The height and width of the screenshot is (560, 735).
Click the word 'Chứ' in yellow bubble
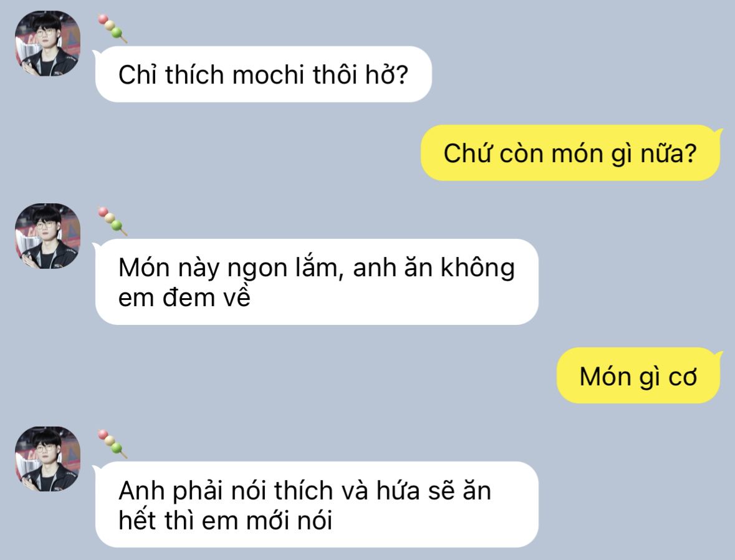point(467,153)
